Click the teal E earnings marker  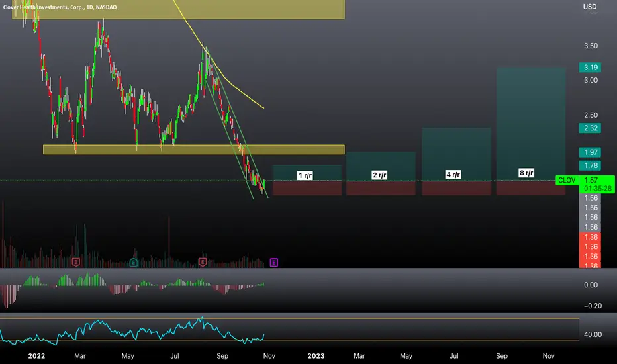point(133,263)
